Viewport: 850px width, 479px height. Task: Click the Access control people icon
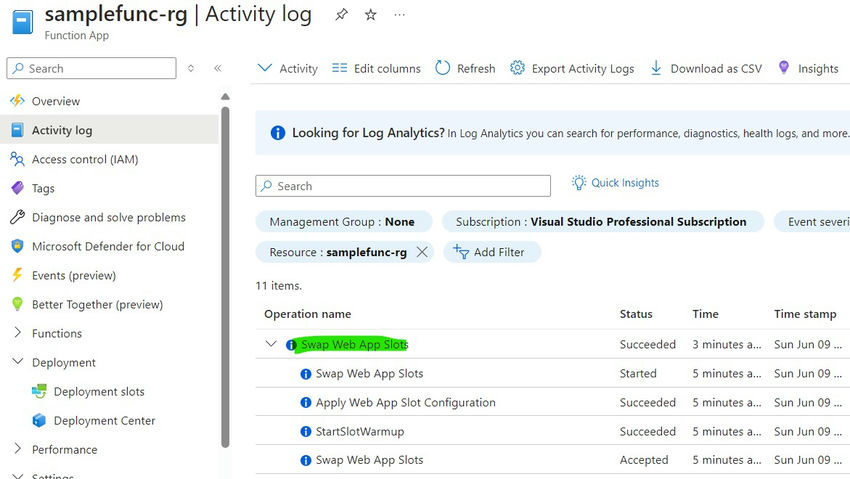[17, 159]
